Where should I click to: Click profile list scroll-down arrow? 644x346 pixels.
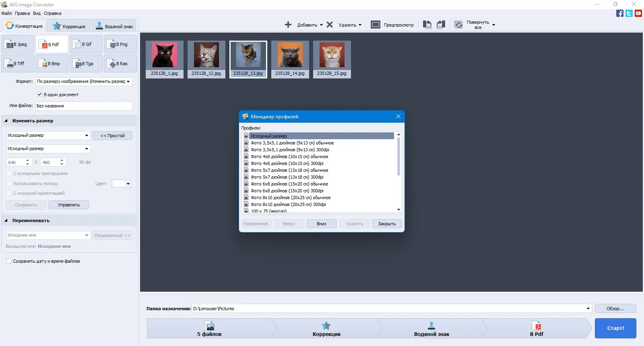398,210
